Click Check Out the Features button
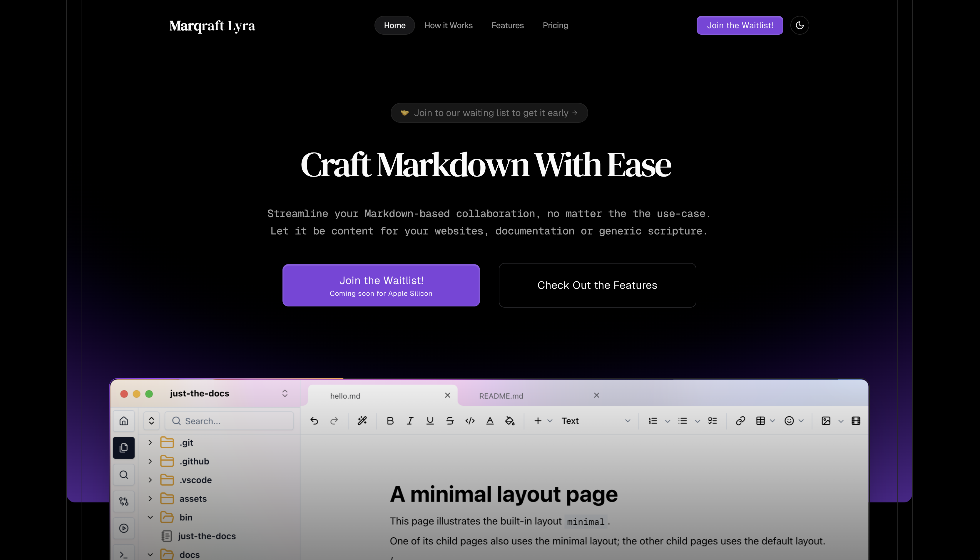 (597, 285)
